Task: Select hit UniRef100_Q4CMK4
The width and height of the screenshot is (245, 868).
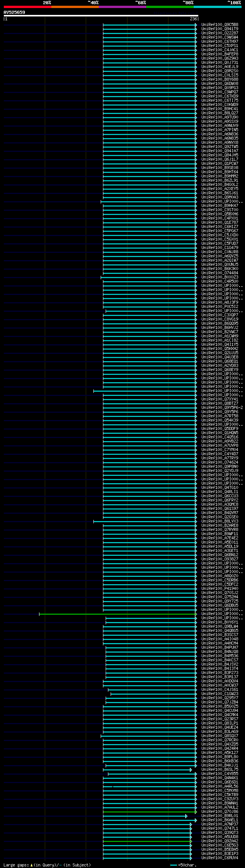Action: tap(220, 715)
